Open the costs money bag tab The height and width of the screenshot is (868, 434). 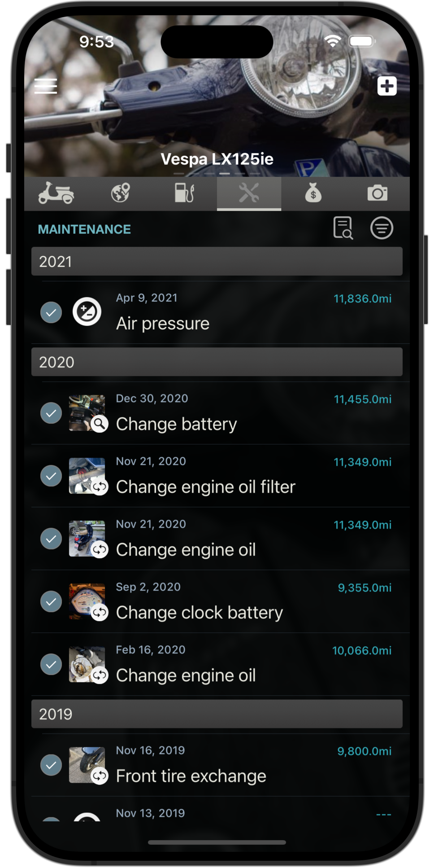313,193
